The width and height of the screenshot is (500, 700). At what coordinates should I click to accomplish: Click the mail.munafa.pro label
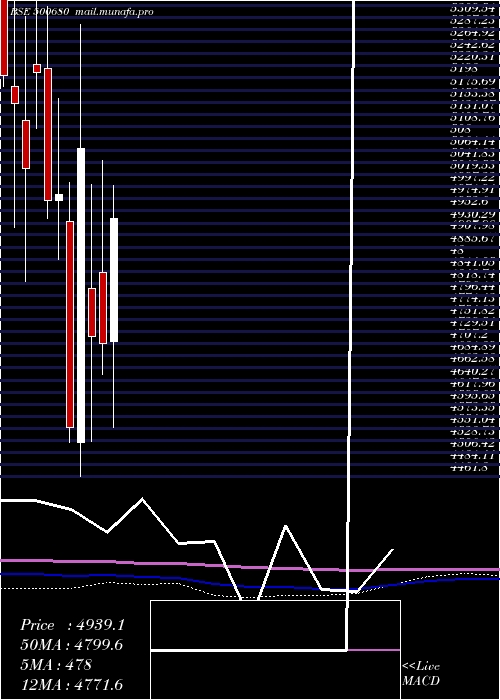tap(114, 12)
